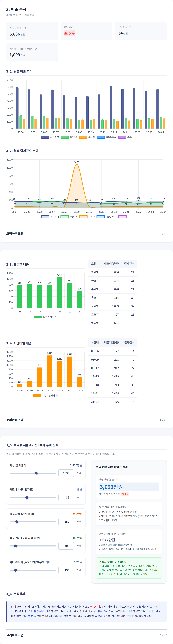Screen dimensions: 173x644
Task: Click the 8 / 17 page number
Action: (x=163, y=420)
